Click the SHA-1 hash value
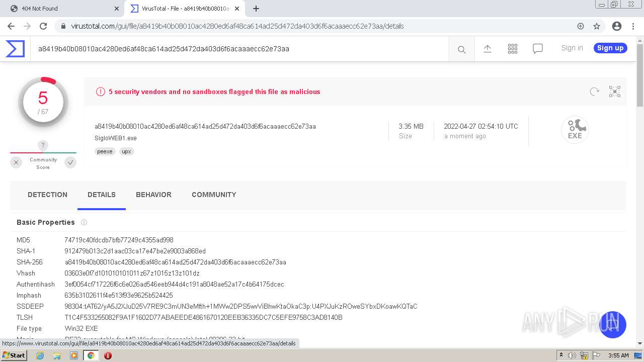644x362 pixels. [135, 251]
